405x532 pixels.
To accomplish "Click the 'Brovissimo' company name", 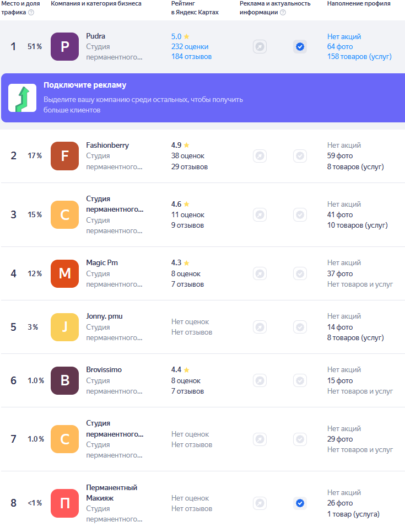I will tap(104, 369).
